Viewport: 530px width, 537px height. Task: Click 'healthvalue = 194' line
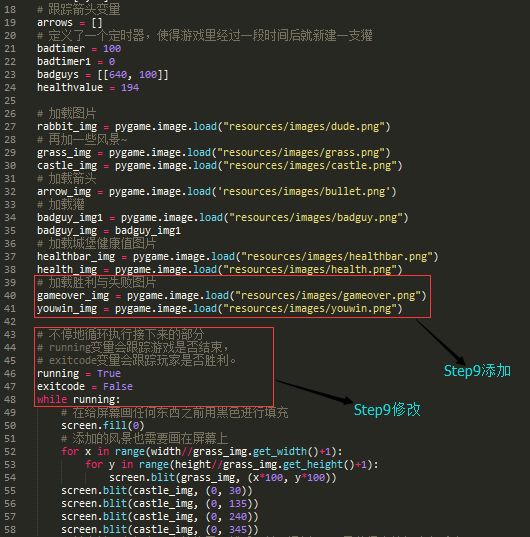(x=88, y=87)
